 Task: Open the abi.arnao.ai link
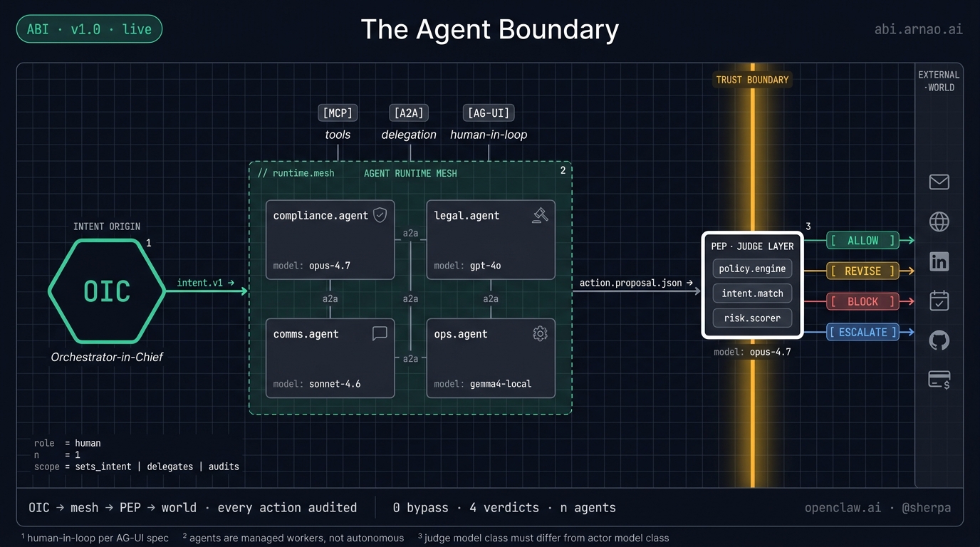coord(919,29)
